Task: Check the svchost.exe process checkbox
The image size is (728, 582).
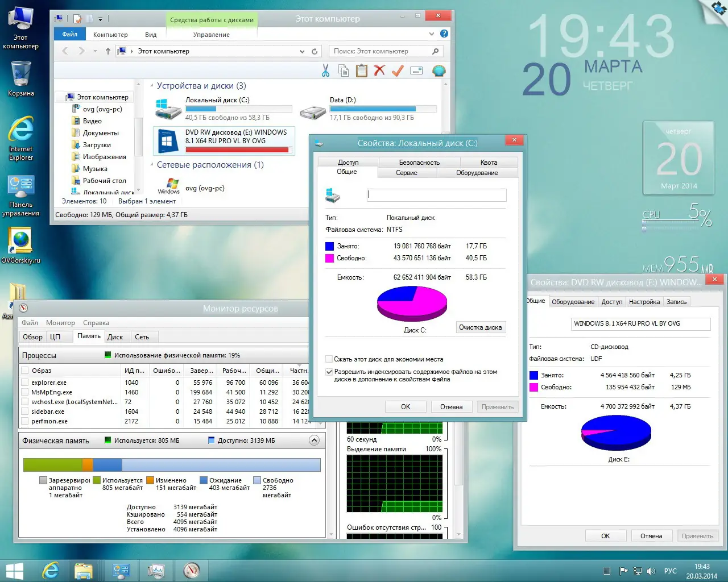Action: point(25,402)
